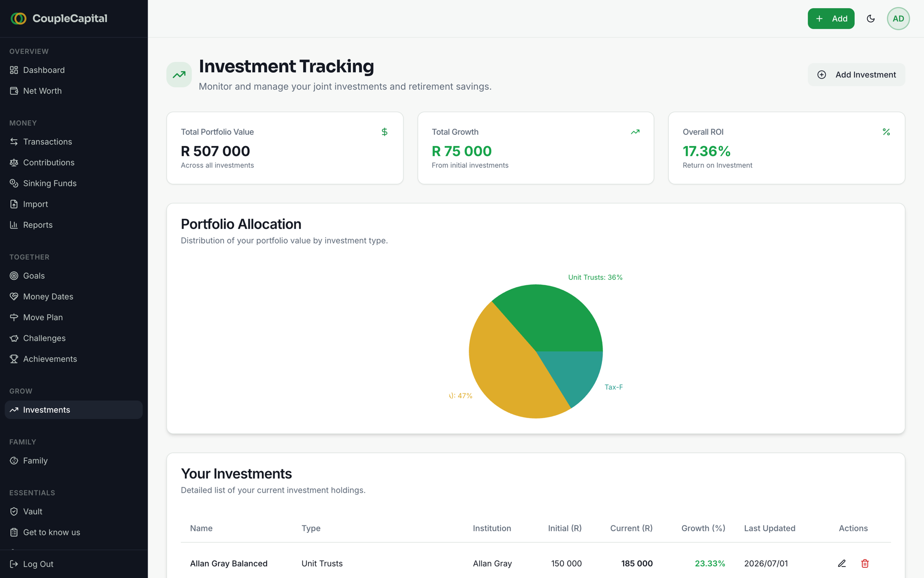Click the 2026/07/01 date cell

pyautogui.click(x=766, y=564)
